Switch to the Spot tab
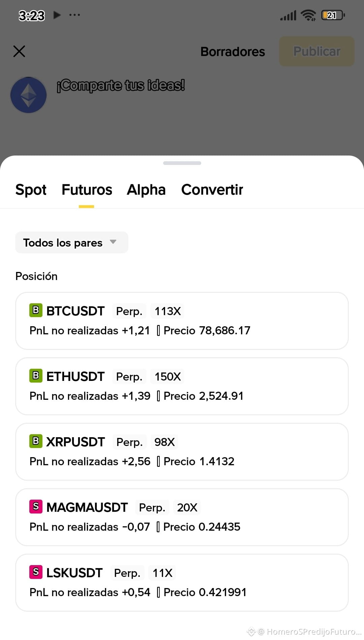Image resolution: width=364 pixels, height=640 pixels. pyautogui.click(x=31, y=190)
